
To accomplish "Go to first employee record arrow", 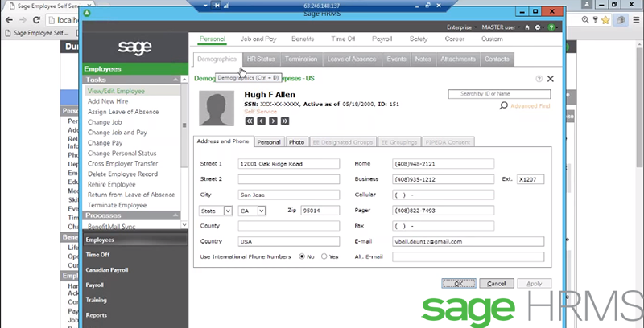I will click(250, 121).
